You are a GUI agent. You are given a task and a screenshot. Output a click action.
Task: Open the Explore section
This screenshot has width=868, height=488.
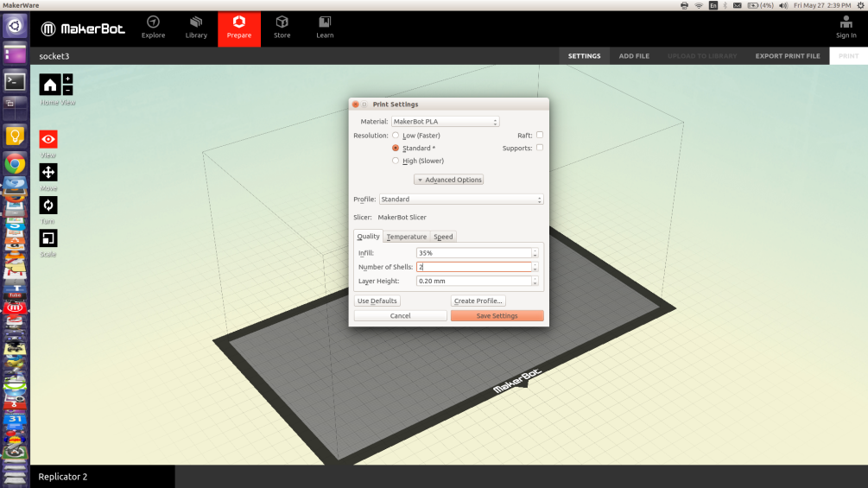[x=154, y=28]
